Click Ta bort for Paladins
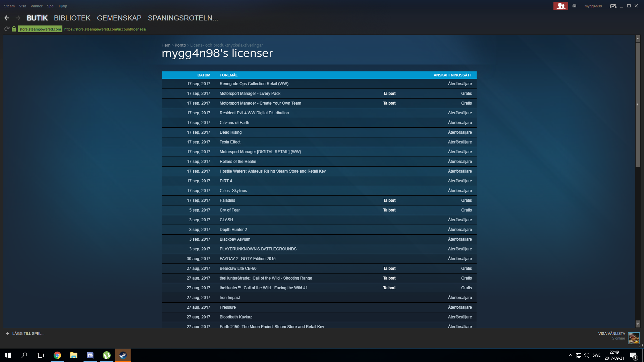Image resolution: width=644 pixels, height=362 pixels. (389, 200)
